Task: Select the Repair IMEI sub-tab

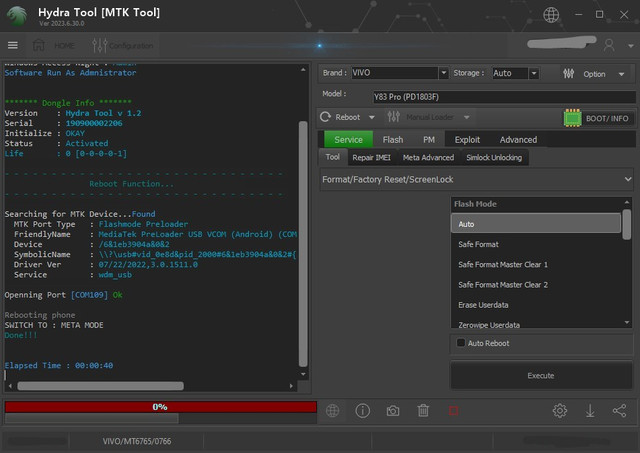Action: [x=371, y=158]
